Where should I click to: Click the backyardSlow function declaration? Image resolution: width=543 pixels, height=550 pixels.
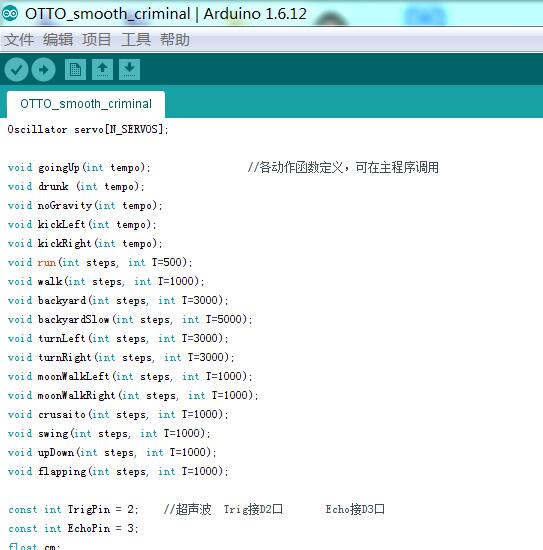[130, 320]
